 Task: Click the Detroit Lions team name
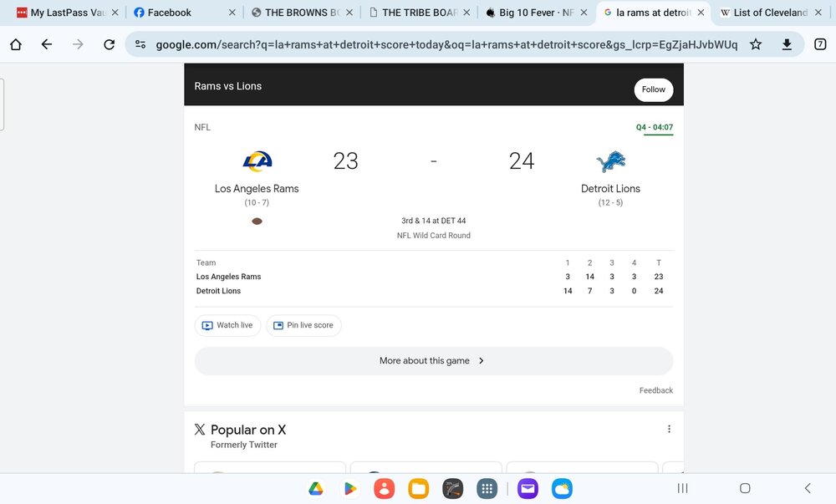coord(610,189)
